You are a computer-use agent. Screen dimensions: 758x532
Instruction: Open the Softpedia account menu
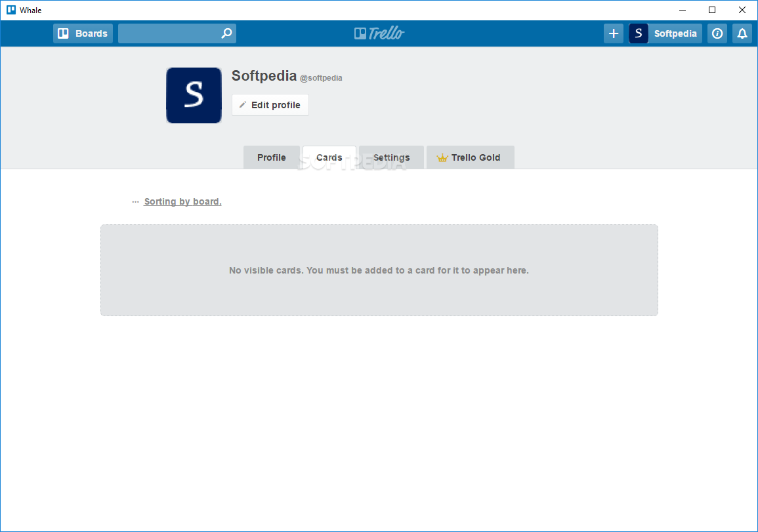tap(665, 33)
